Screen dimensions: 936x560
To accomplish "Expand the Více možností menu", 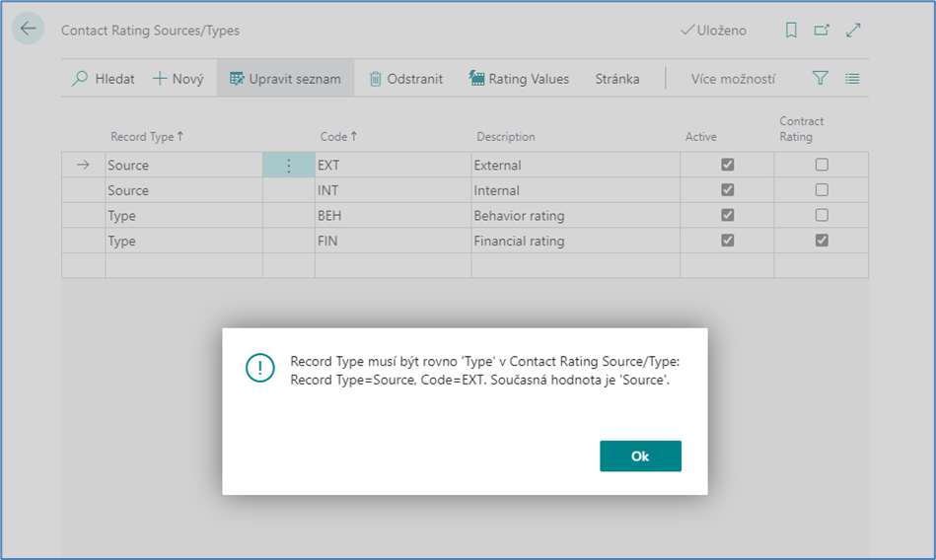I will click(733, 79).
